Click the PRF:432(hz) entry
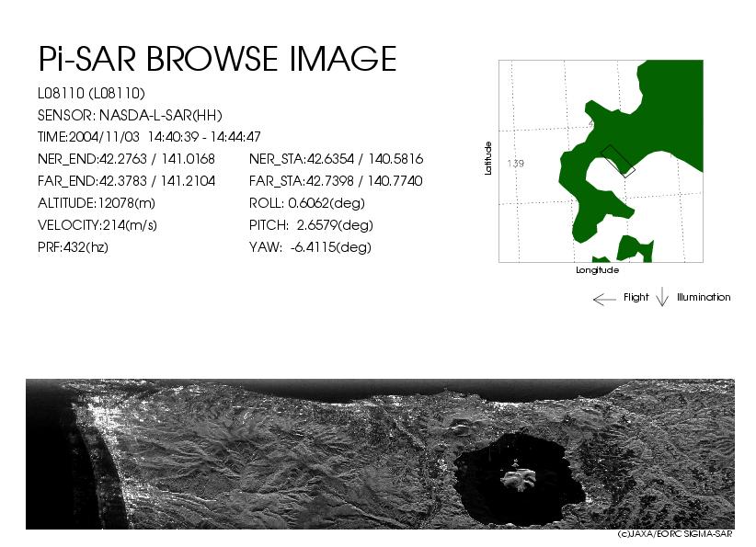 click(x=73, y=247)
